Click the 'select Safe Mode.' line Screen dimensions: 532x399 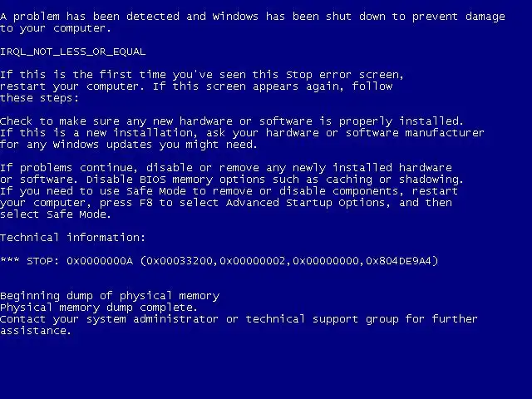(56, 214)
